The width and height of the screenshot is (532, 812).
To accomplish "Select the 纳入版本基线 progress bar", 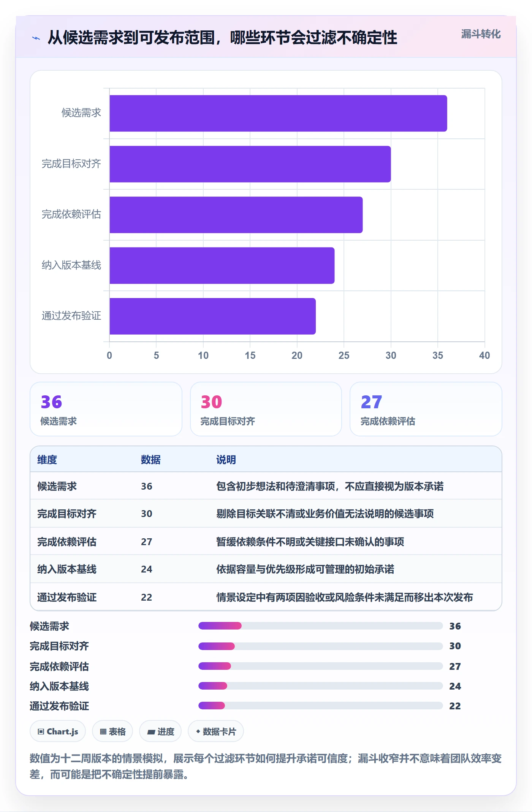I will coord(320,686).
